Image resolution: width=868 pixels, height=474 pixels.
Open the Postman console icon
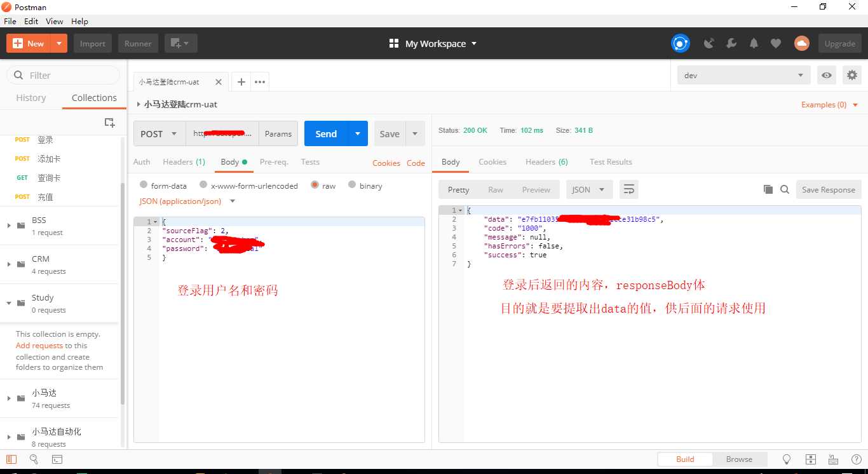pyautogui.click(x=57, y=459)
